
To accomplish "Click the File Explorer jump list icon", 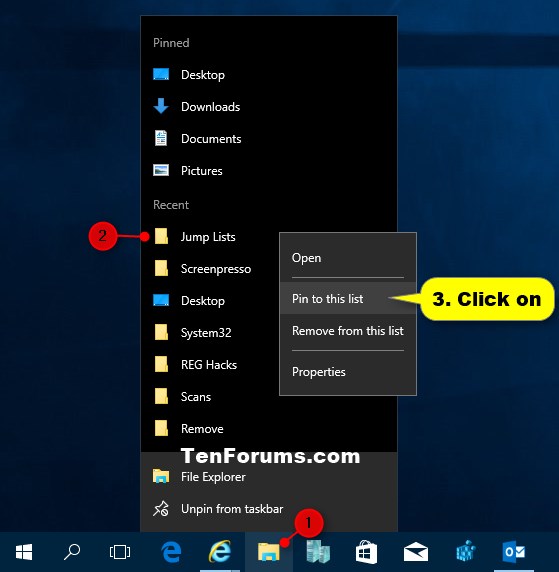I will tap(161, 476).
